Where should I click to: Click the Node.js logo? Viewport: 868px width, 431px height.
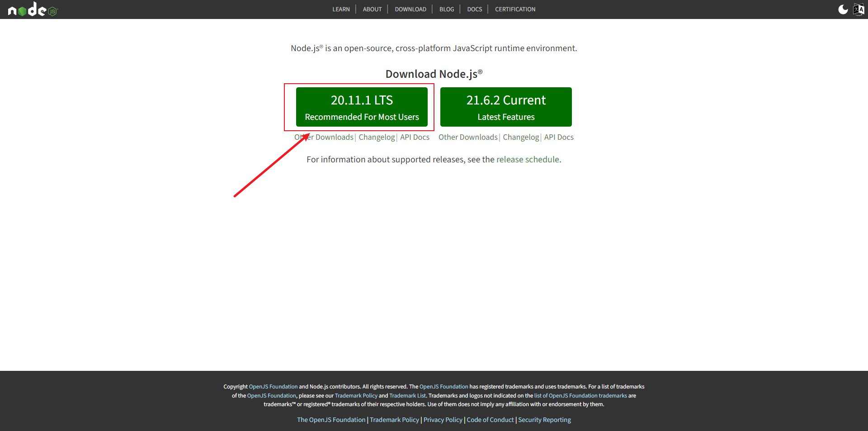pos(33,9)
